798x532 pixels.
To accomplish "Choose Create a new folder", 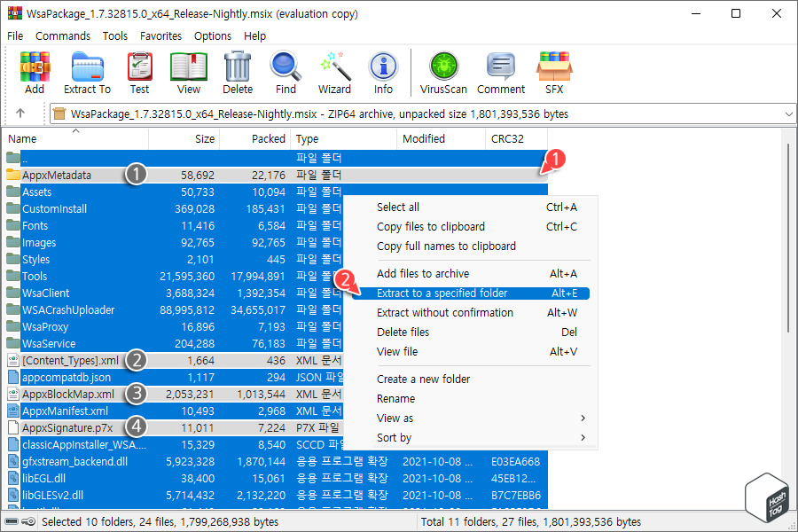I will click(x=471, y=379).
